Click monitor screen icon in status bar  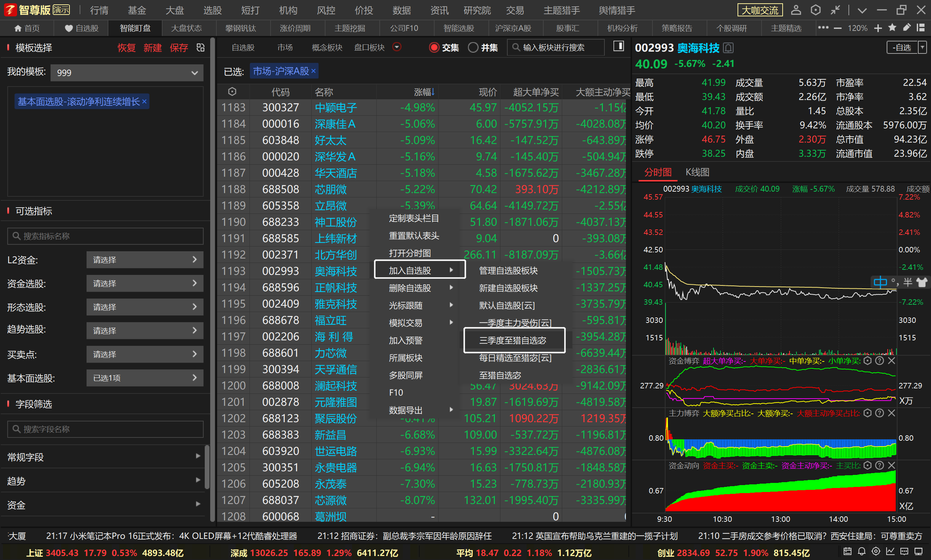919,552
